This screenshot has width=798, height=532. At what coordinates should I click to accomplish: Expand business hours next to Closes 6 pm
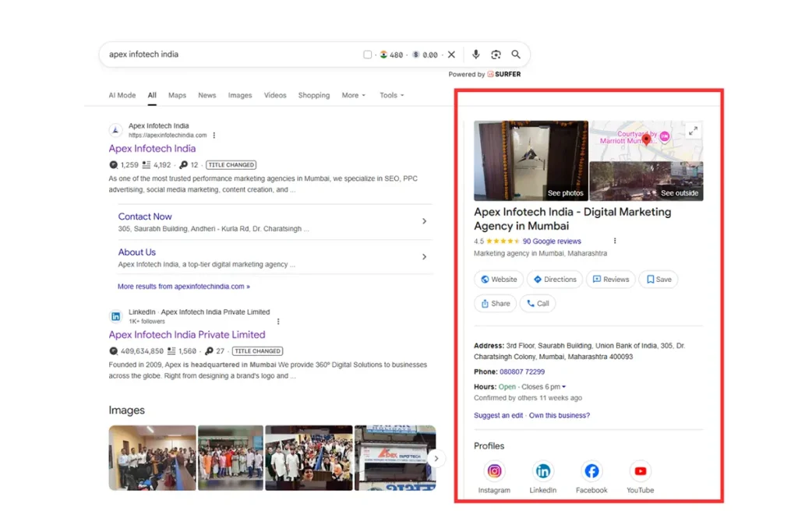point(564,387)
